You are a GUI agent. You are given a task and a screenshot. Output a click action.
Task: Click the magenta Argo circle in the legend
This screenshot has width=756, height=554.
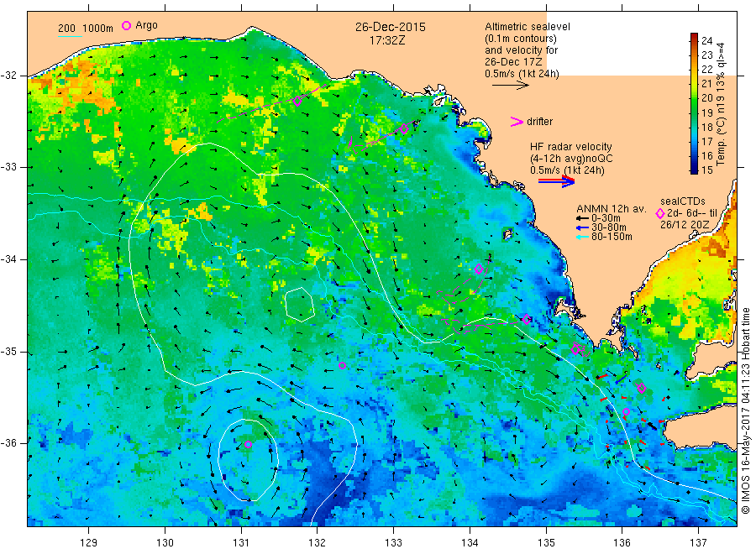pos(126,25)
